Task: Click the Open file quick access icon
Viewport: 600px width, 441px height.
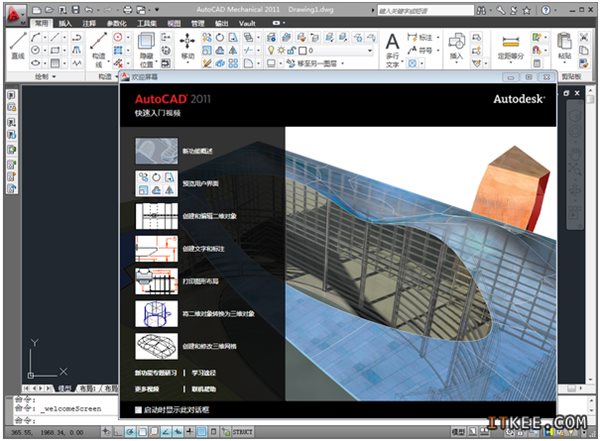Action: coord(49,10)
